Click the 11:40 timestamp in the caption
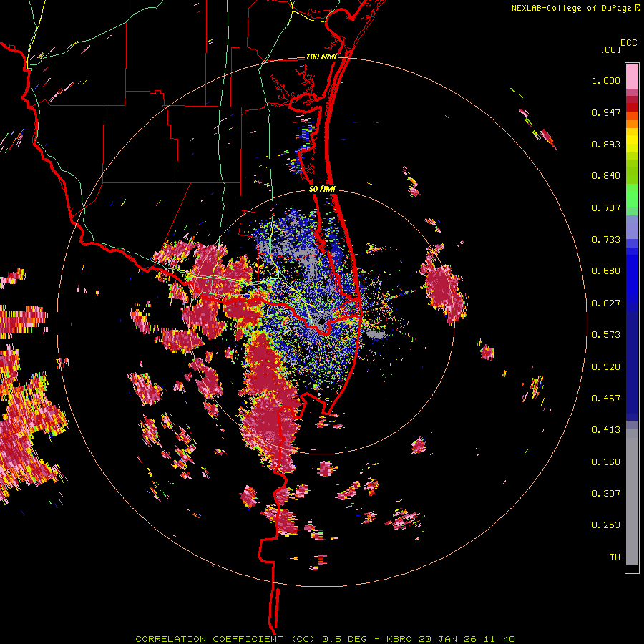The image size is (644, 644). coord(499,639)
